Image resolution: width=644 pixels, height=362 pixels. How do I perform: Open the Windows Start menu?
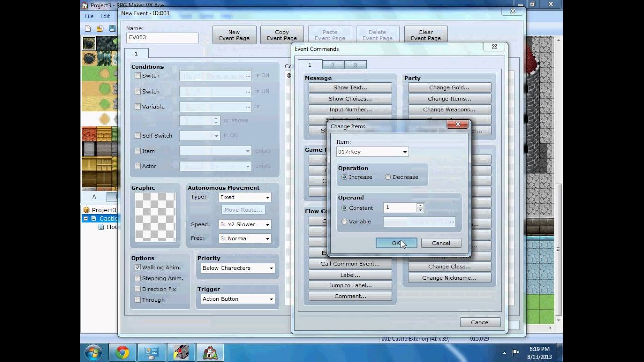pos(94,353)
